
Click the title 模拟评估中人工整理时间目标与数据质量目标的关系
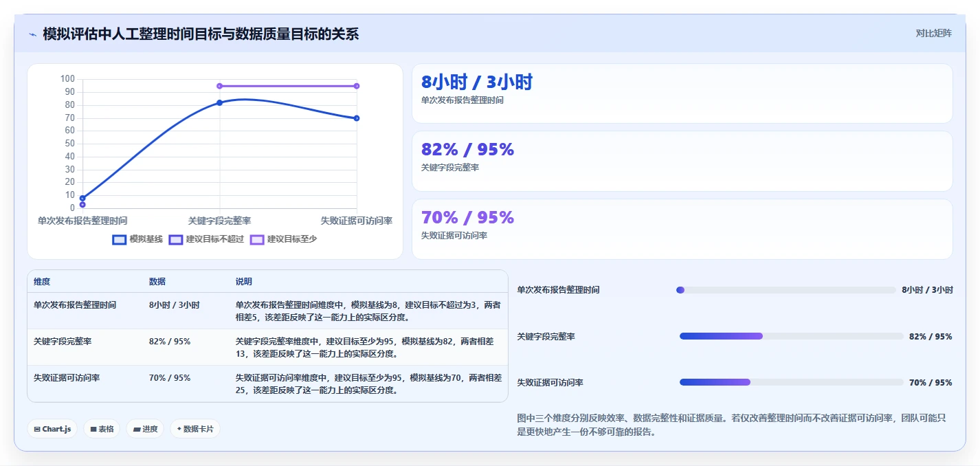point(201,34)
